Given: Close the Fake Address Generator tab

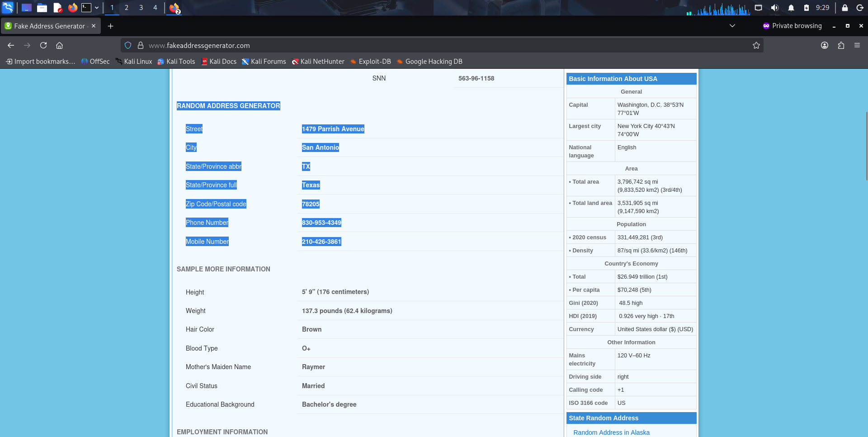Looking at the screenshot, I should coord(94,26).
